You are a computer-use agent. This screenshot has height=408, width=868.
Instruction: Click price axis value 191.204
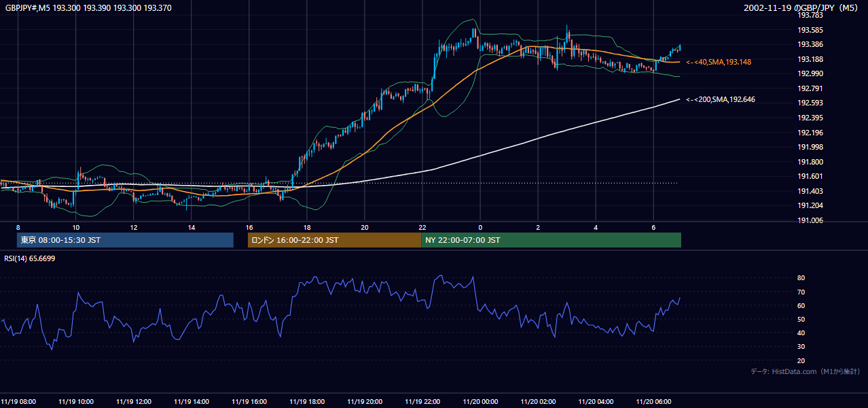click(x=810, y=205)
